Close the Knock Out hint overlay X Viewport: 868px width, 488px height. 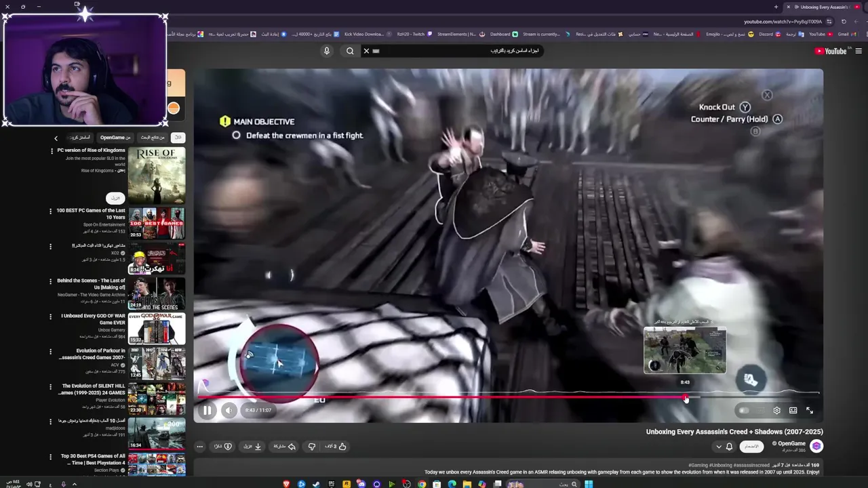tap(767, 96)
